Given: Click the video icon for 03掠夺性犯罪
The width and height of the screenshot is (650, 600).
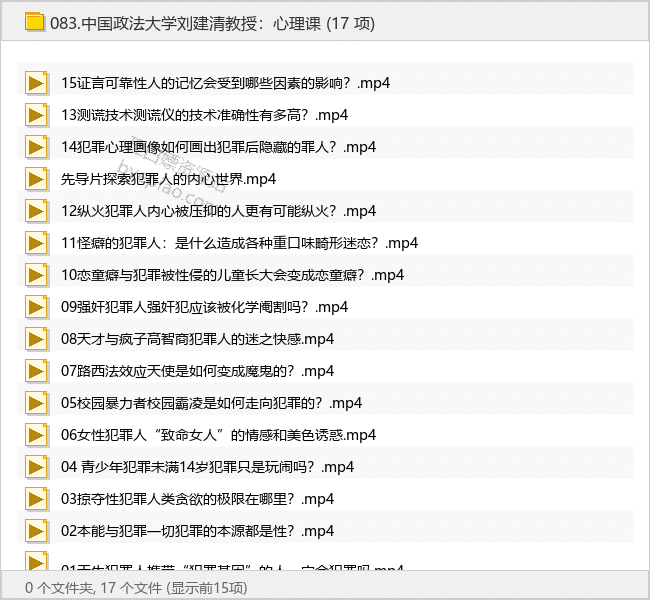Looking at the screenshot, I should (x=36, y=499).
